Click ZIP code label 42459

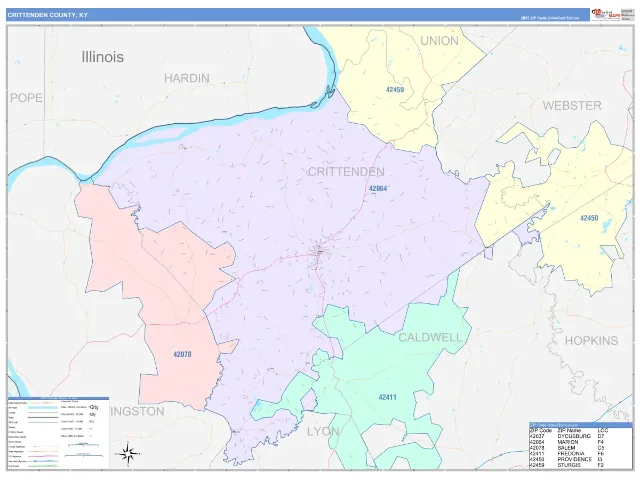(395, 89)
